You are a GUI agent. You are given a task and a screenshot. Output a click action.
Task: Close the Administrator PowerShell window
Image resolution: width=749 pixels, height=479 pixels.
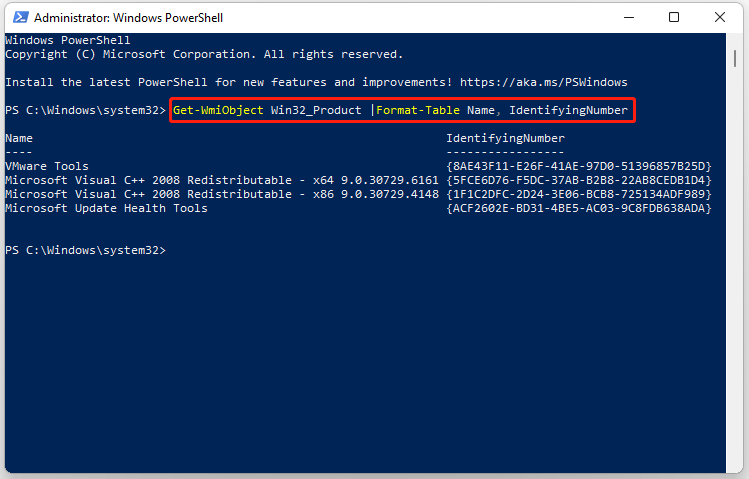click(719, 18)
